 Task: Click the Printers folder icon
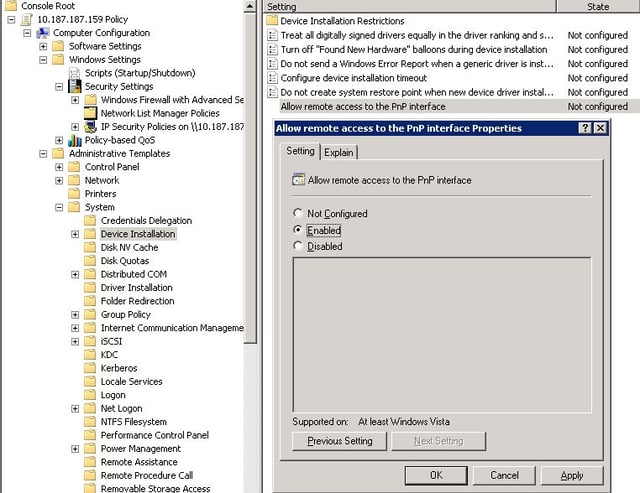click(x=74, y=193)
